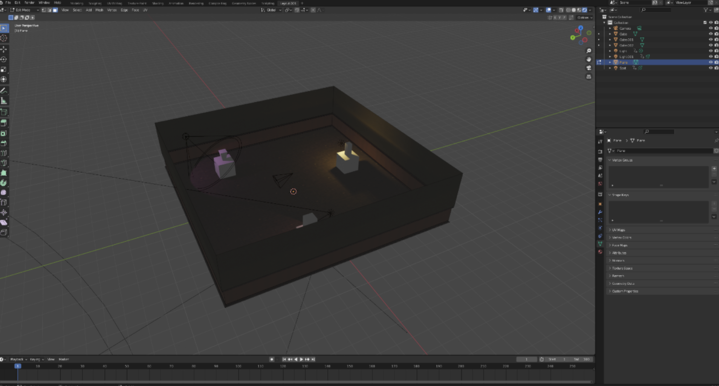Click the Pan view hand gizmo
The height and width of the screenshot is (386, 719).
[589, 60]
